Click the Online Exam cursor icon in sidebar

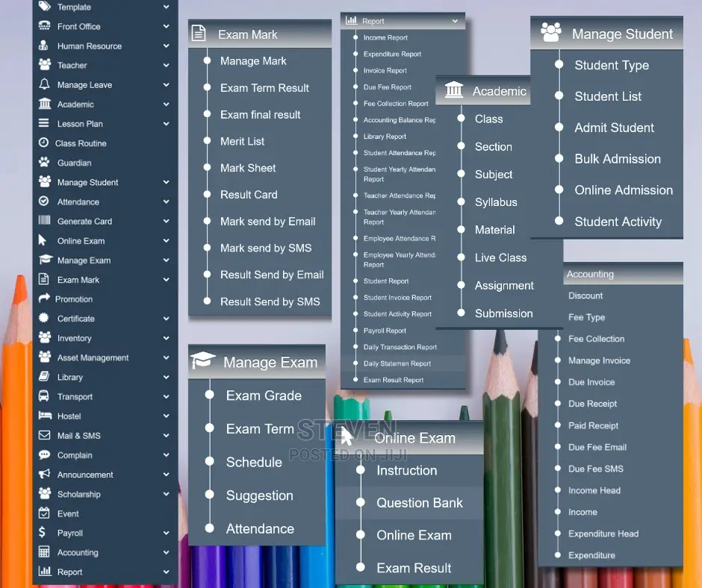[x=42, y=240]
